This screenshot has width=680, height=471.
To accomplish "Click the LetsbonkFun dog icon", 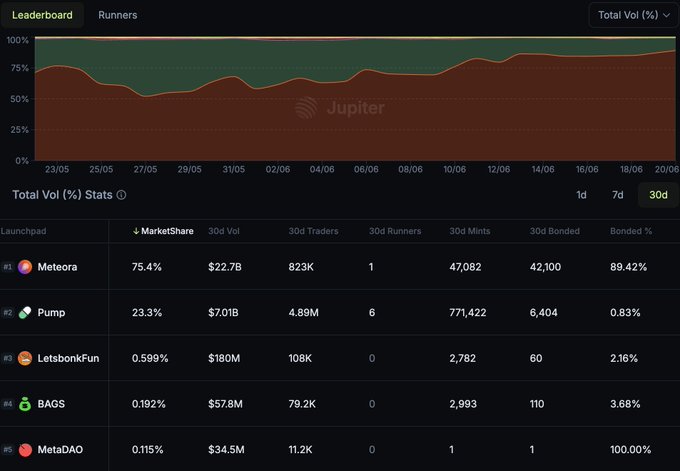I will [25, 358].
